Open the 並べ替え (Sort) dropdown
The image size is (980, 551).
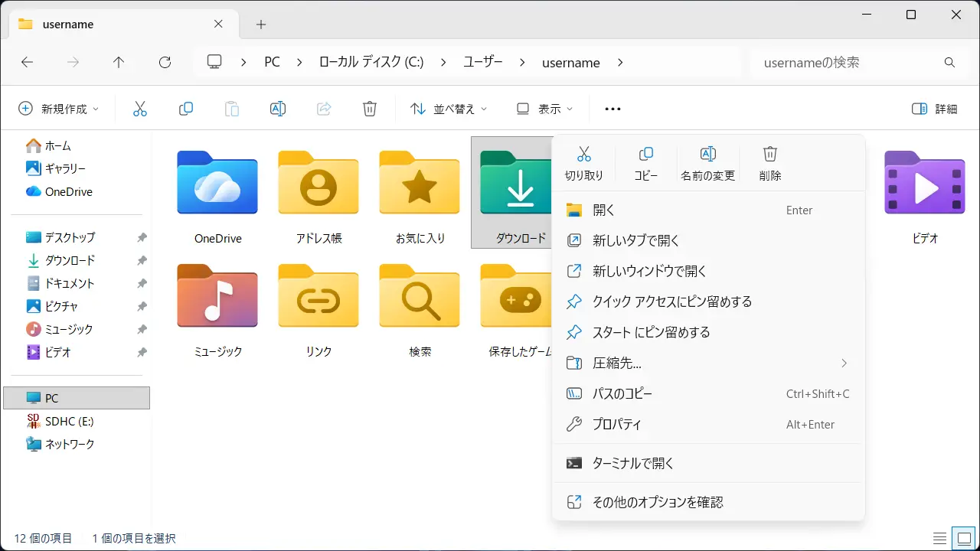point(449,109)
